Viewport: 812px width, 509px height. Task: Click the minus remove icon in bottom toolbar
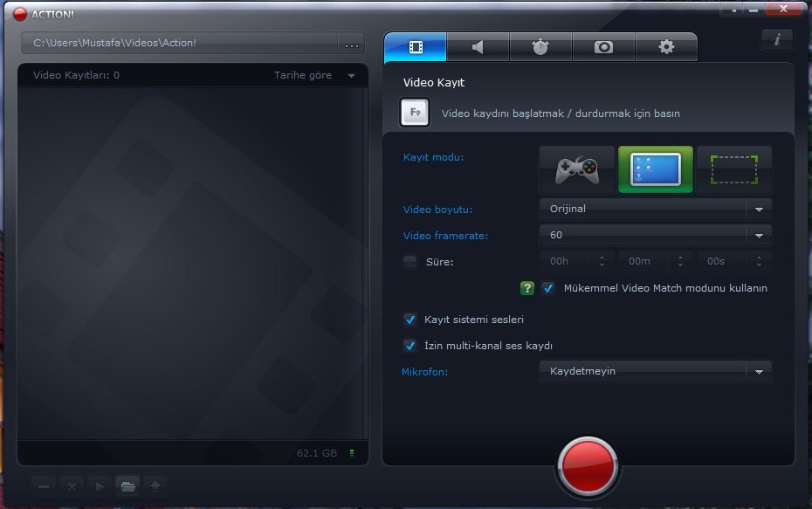[44, 486]
